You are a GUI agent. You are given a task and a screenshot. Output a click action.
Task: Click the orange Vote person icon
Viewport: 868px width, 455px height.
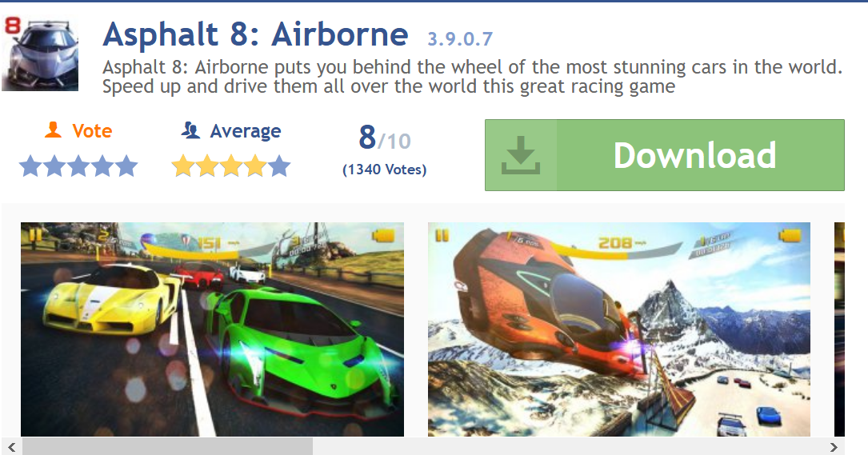[x=53, y=130]
